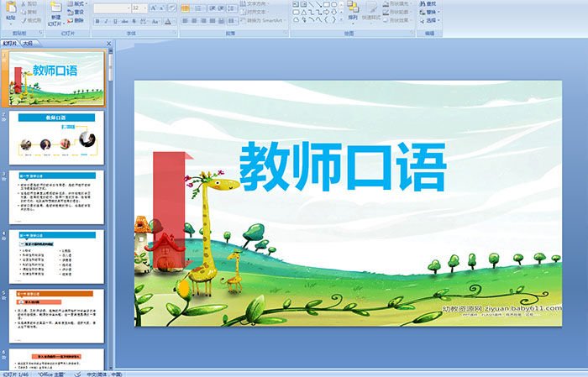The height and width of the screenshot is (377, 588).
Task: Select the right arrow shape
Action: (x=326, y=12)
